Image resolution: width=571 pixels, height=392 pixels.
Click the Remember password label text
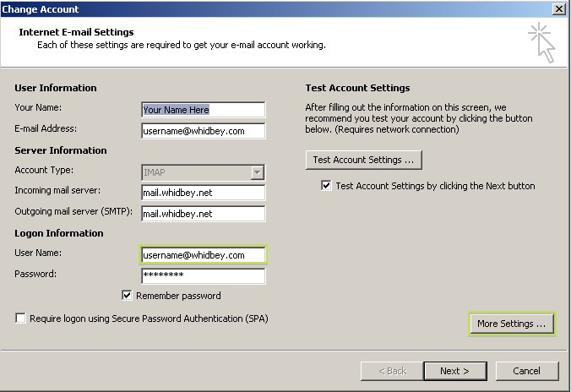click(x=178, y=296)
